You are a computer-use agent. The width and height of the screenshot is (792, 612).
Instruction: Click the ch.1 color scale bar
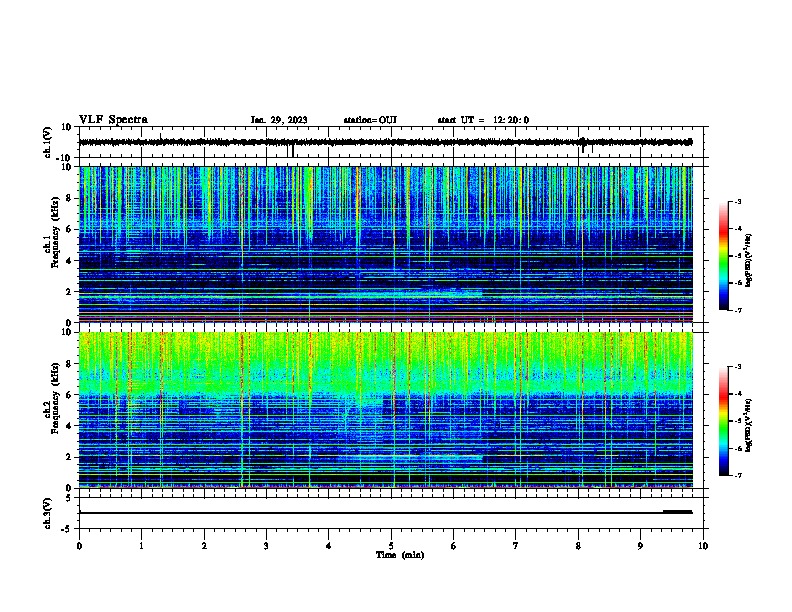[723, 256]
